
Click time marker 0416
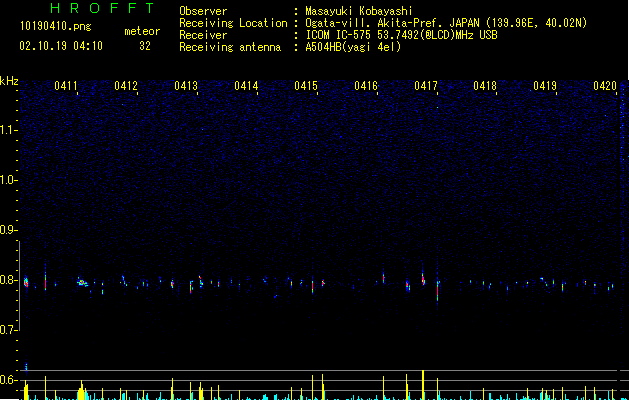[x=366, y=86]
